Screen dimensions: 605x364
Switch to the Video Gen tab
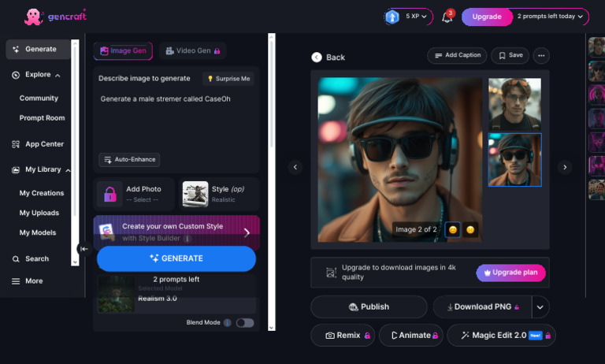coord(192,51)
